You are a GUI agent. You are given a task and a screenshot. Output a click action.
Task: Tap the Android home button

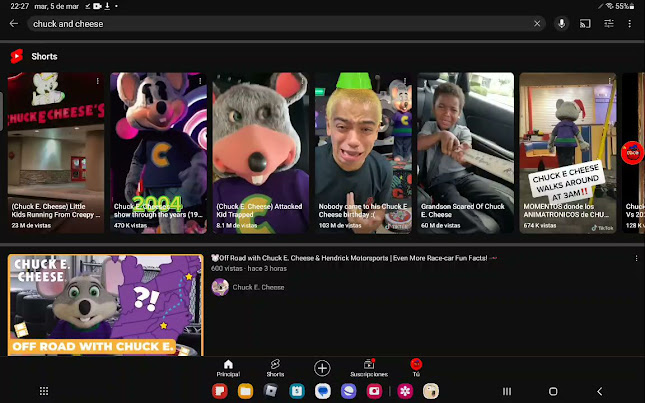[x=553, y=391]
